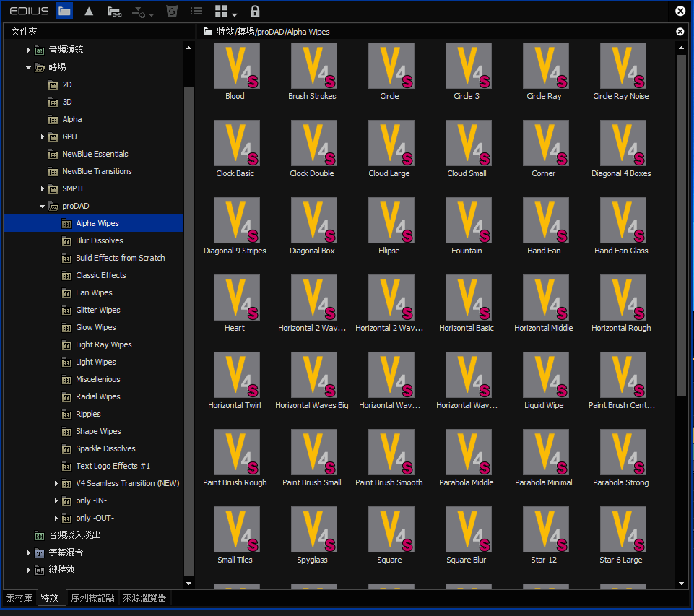Select the Paint Brush Rough transition icon

[x=236, y=452]
